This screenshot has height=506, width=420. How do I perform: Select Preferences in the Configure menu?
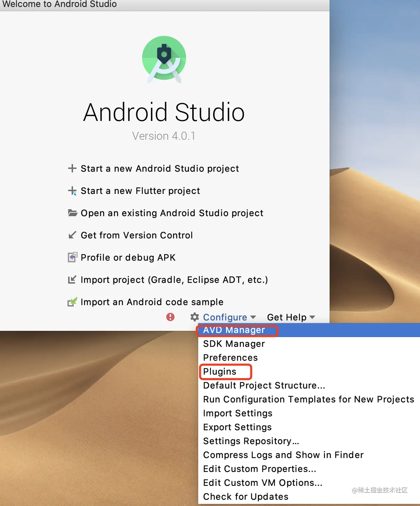pyautogui.click(x=309, y=358)
